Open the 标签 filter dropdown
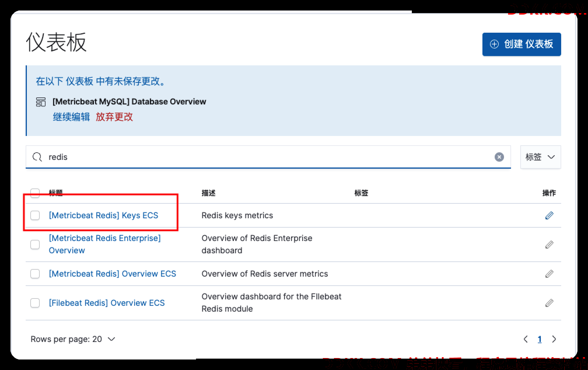Image resolution: width=588 pixels, height=370 pixels. click(540, 157)
